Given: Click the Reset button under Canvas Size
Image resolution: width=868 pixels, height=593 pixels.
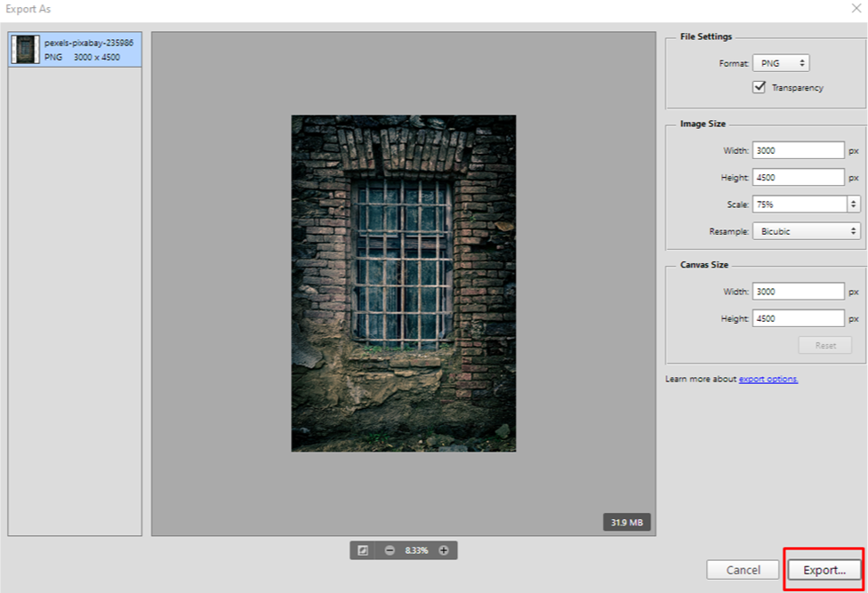Looking at the screenshot, I should point(824,345).
